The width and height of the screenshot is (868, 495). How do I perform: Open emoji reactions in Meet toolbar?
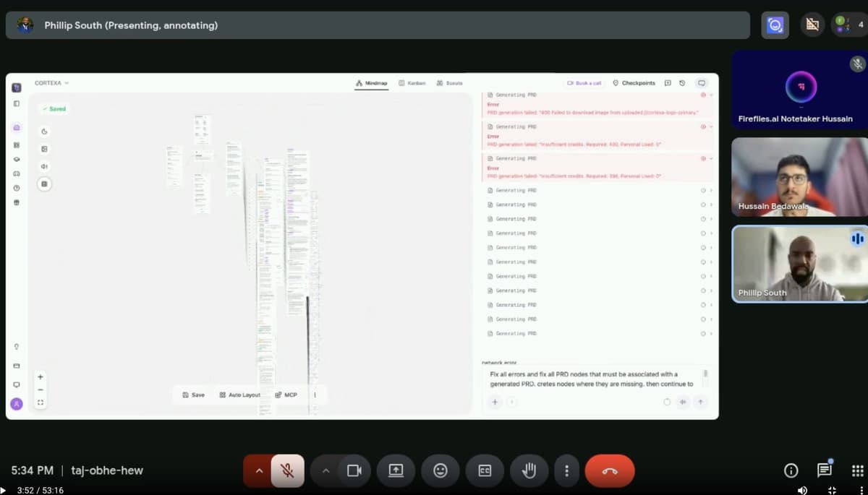point(440,470)
